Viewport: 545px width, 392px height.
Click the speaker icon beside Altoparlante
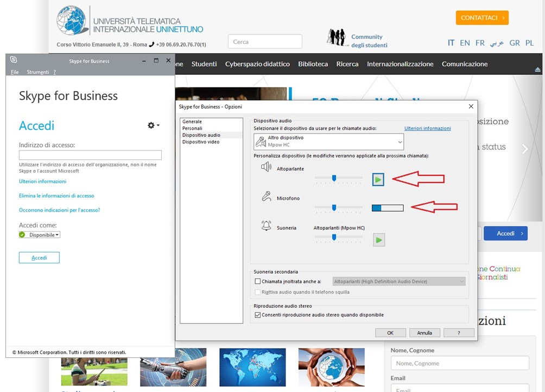click(x=266, y=167)
